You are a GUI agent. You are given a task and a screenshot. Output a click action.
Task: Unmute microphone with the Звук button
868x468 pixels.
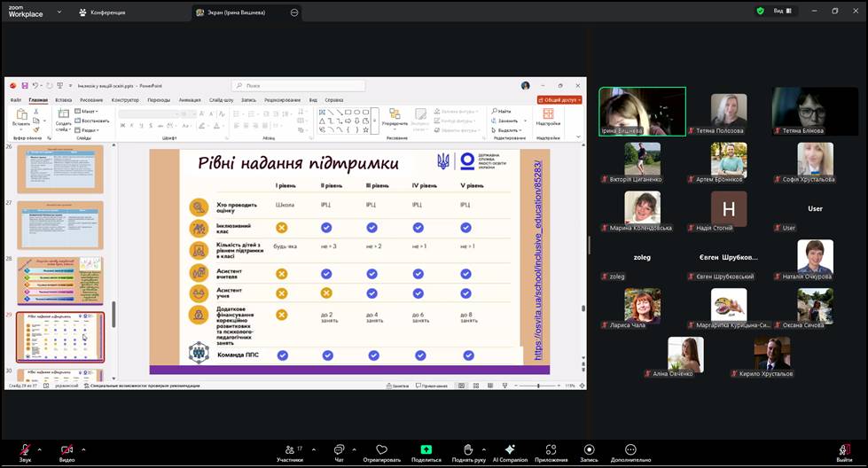[x=25, y=450]
